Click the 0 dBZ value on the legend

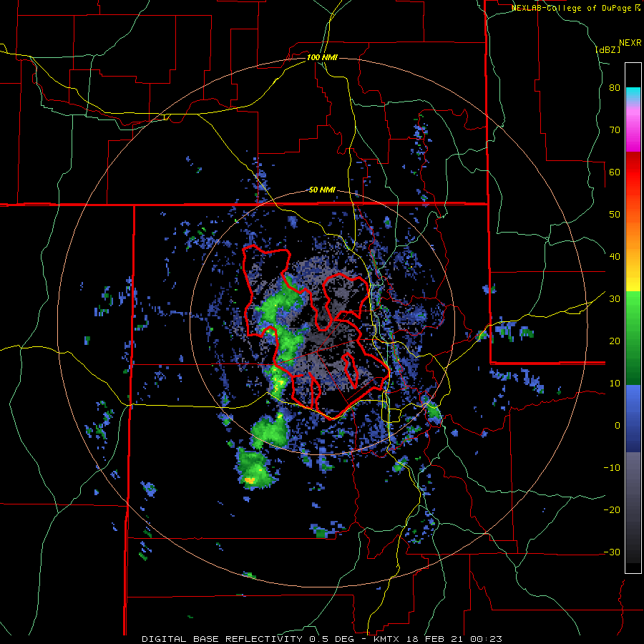tap(618, 426)
